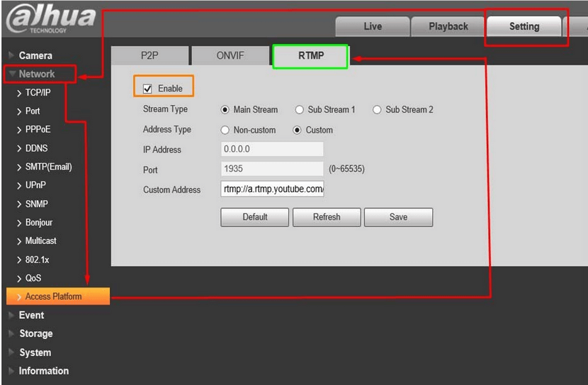
Task: Select Non-custom address type
Action: point(225,130)
